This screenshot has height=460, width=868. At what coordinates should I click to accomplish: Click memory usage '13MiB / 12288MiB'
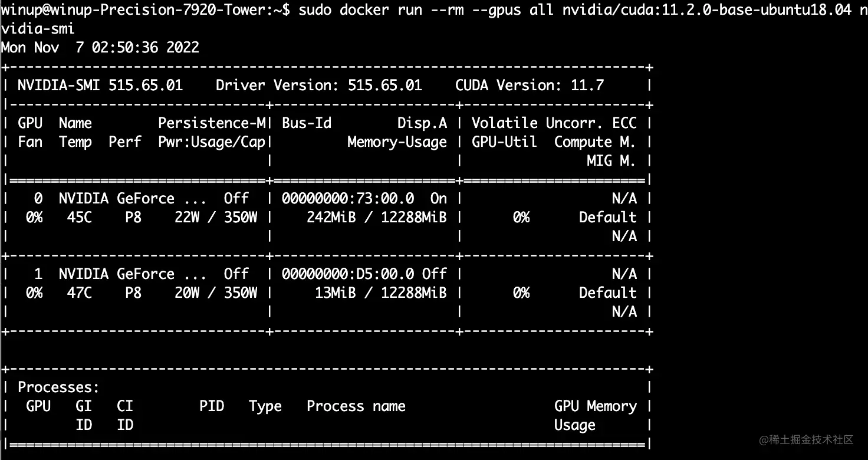tap(381, 293)
